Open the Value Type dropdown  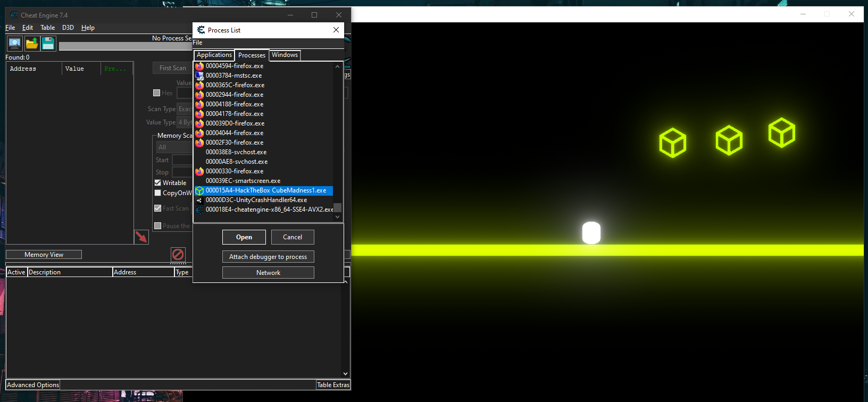(185, 122)
